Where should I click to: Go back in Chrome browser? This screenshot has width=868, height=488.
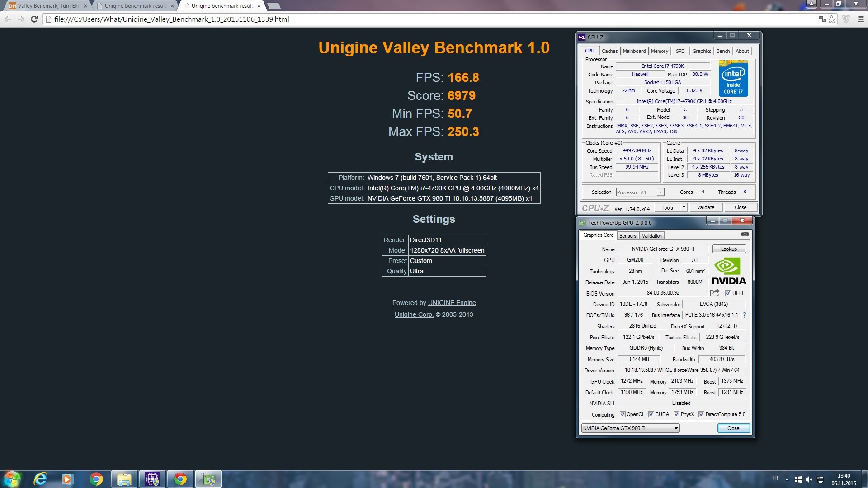coord(8,19)
